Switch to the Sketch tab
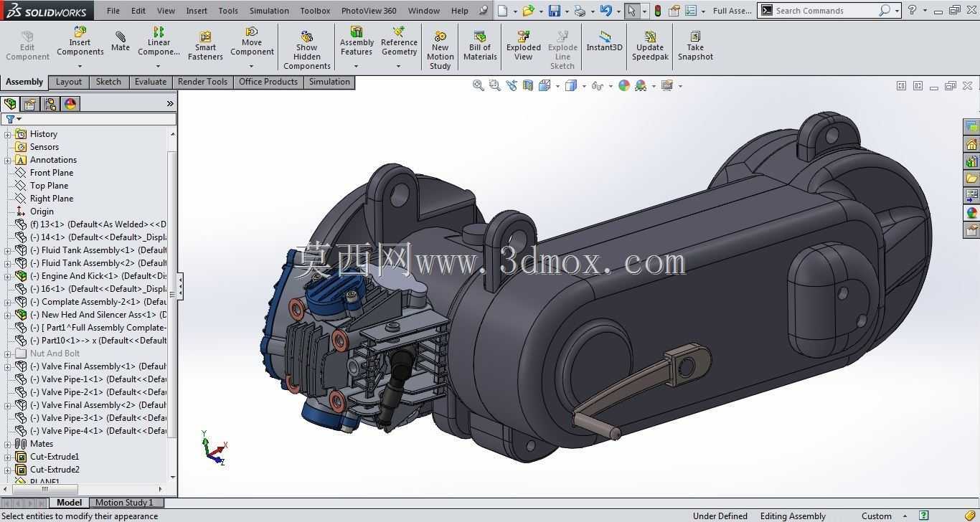980x522 pixels. (x=108, y=82)
